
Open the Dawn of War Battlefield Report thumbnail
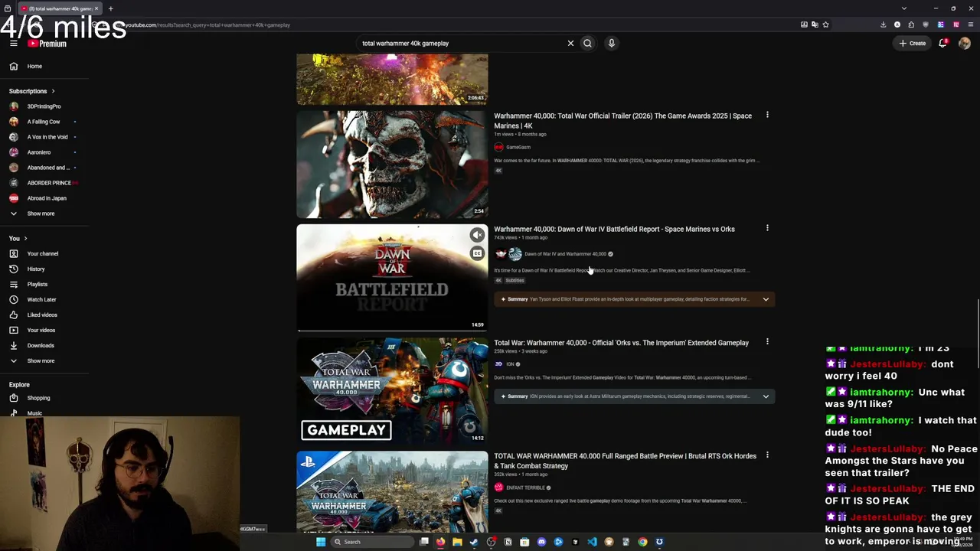[x=392, y=278]
